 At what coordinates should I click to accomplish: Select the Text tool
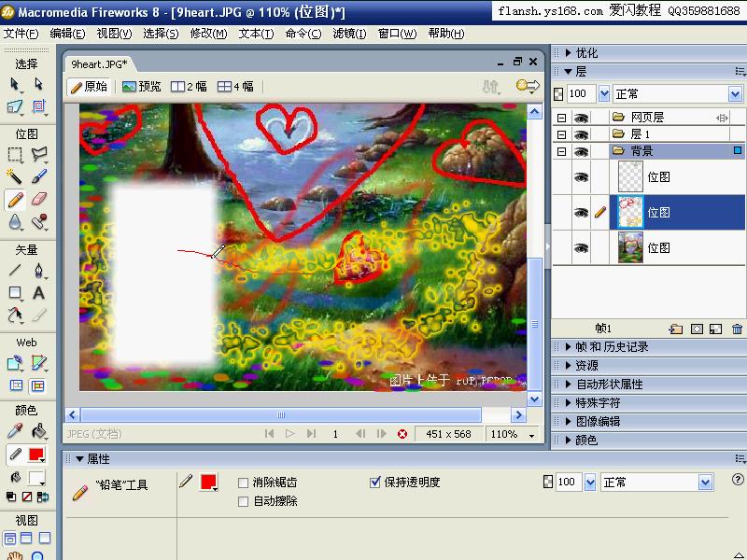(38, 292)
